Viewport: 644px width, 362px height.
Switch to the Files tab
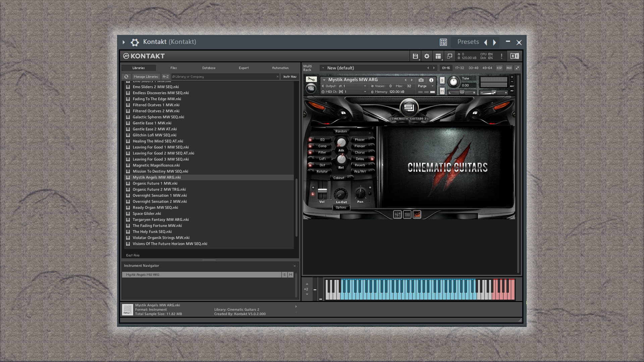173,68
